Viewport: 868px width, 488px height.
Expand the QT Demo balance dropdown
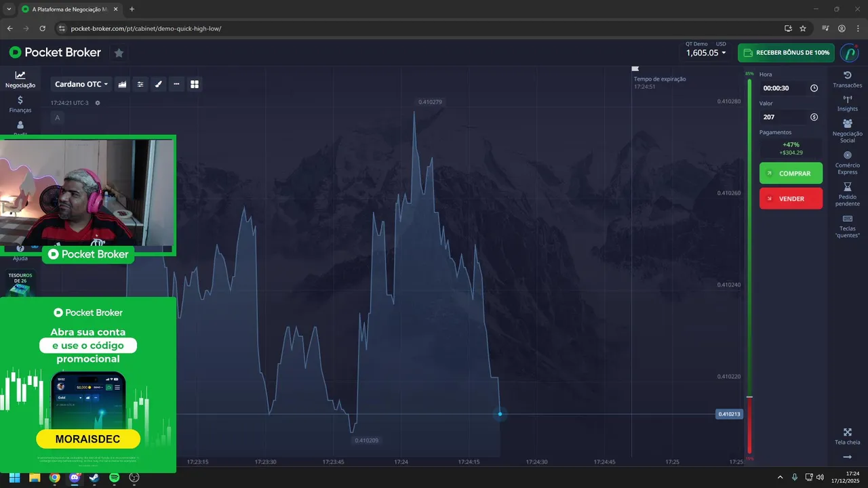706,52
